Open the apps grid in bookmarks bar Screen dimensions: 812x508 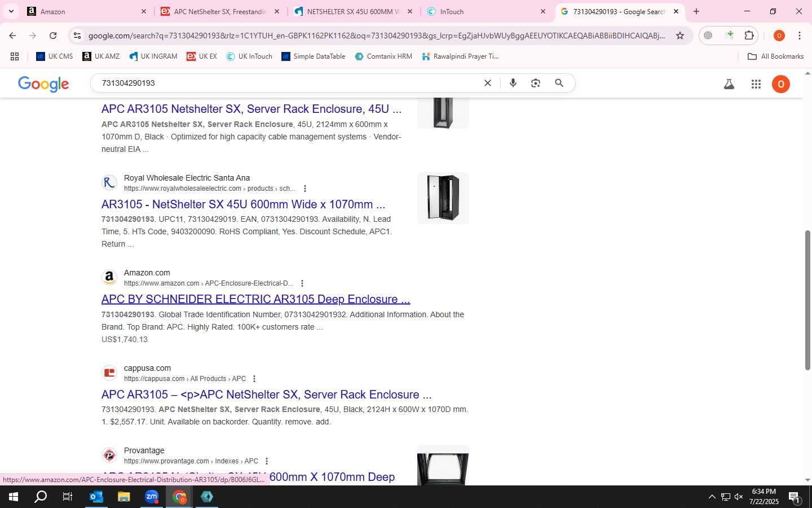coord(15,56)
